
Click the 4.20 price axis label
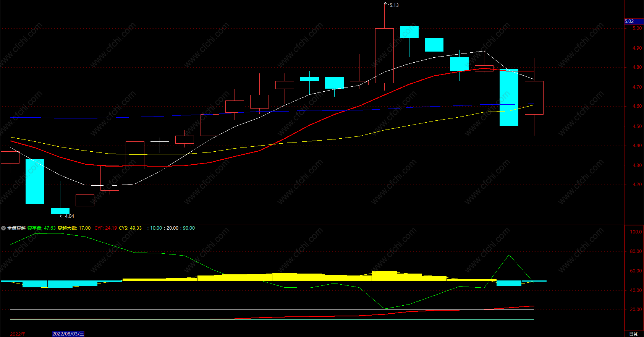tap(637, 185)
